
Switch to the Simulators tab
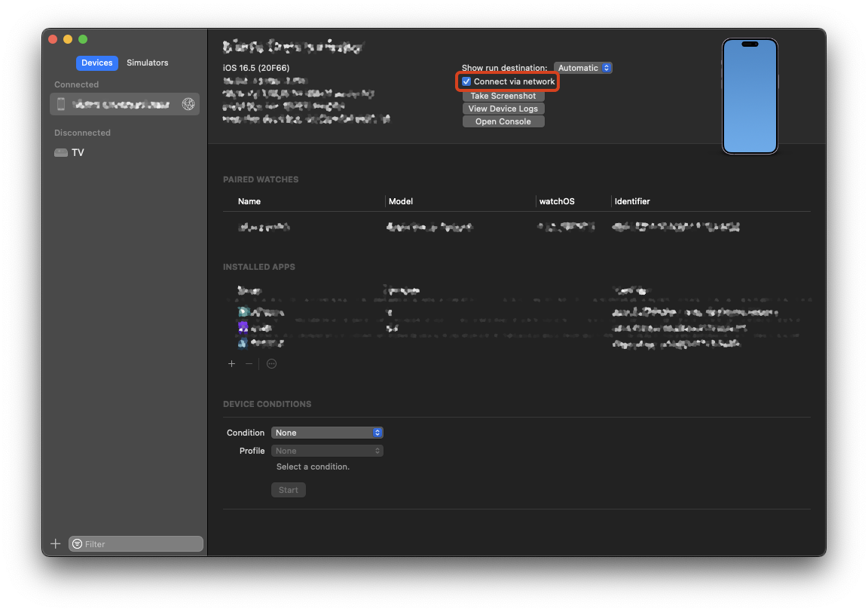pyautogui.click(x=147, y=63)
